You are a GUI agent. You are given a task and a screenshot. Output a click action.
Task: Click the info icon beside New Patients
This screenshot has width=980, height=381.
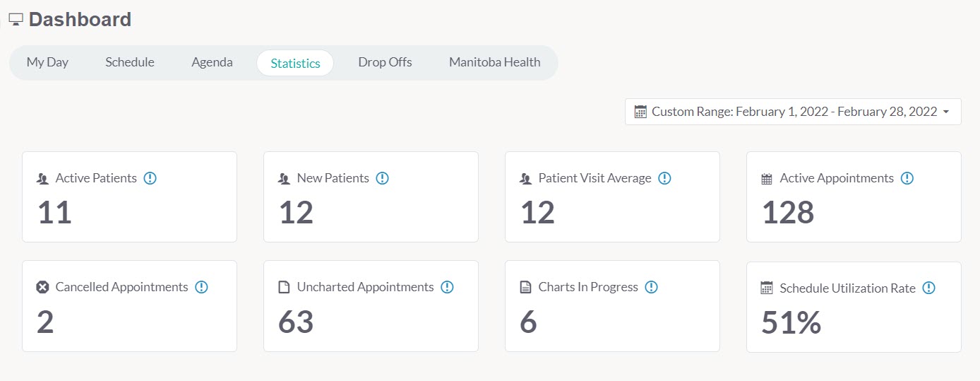(382, 178)
